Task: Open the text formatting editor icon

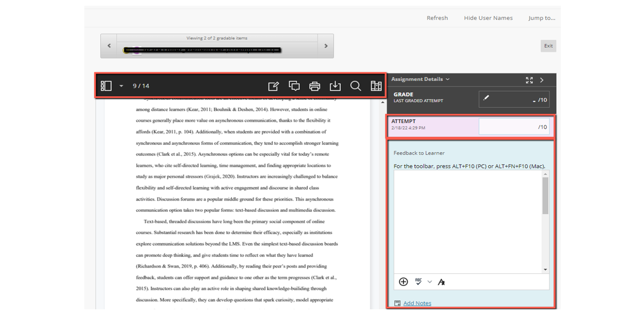Action: click(x=442, y=282)
